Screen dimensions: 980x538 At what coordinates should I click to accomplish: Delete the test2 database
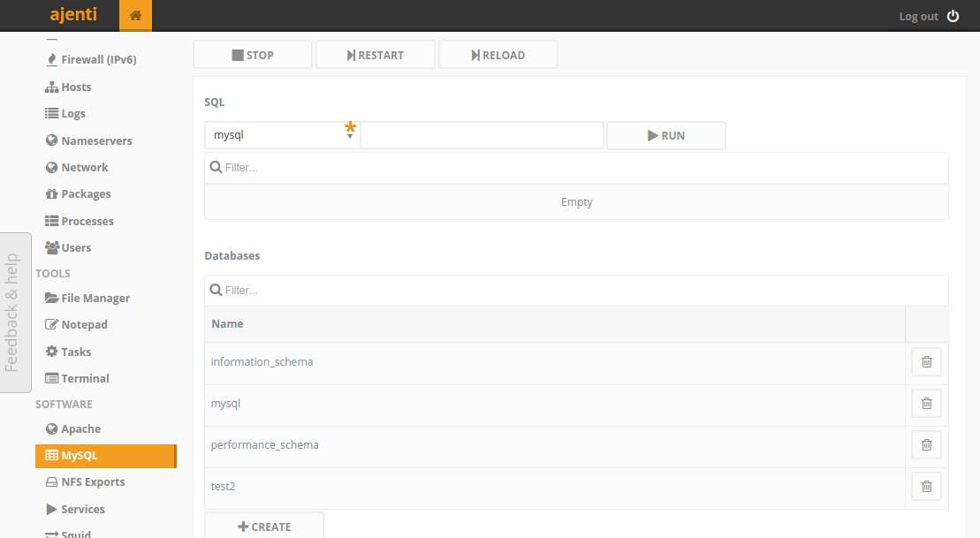(x=926, y=486)
